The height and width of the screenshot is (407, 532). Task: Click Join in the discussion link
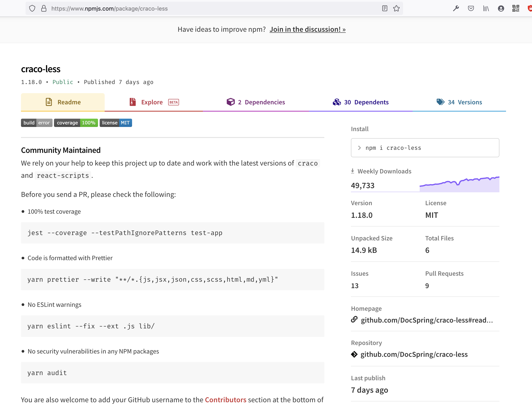[308, 29]
